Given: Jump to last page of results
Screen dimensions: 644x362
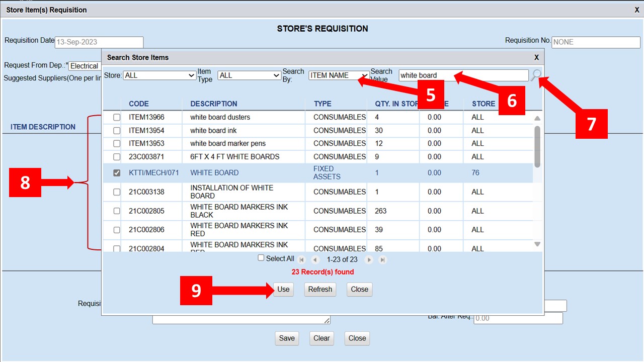Looking at the screenshot, I should [x=383, y=260].
